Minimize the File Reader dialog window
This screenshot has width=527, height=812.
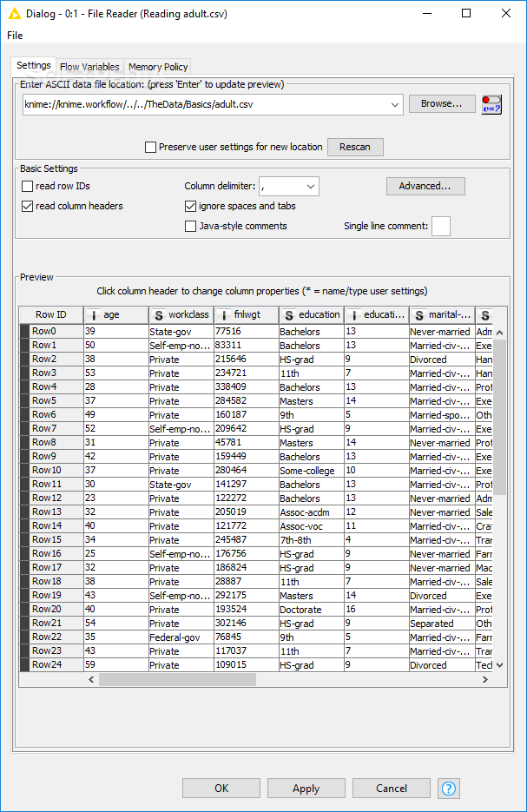pos(427,14)
